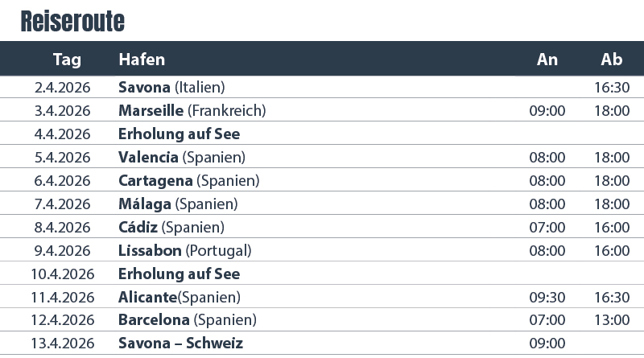The height and width of the screenshot is (358, 644).
Task: Select the Savona – Schweiz final stop
Action: (x=180, y=344)
